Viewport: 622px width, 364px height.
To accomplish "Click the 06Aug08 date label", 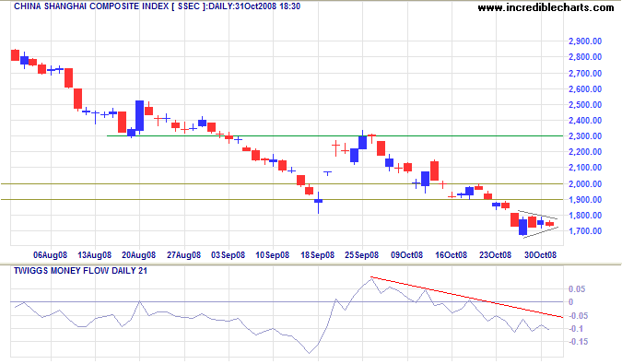I will click(50, 255).
